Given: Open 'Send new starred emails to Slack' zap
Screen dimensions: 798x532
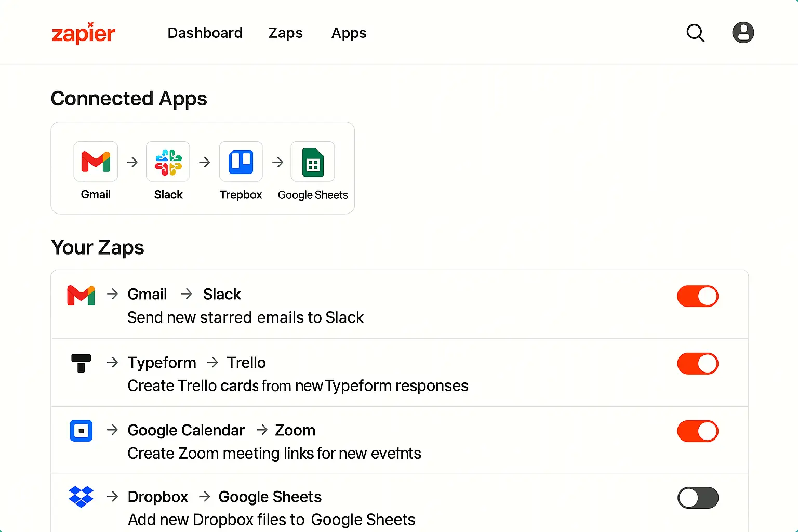Looking at the screenshot, I should point(245,317).
